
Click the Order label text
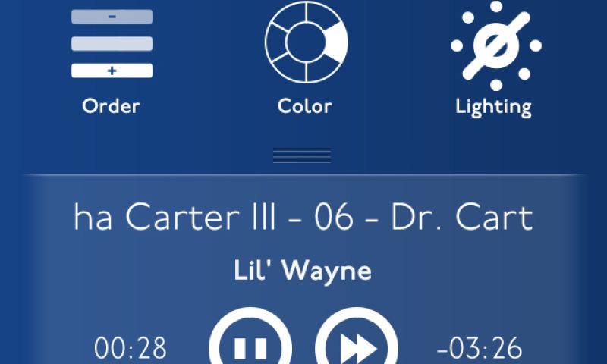(x=111, y=106)
